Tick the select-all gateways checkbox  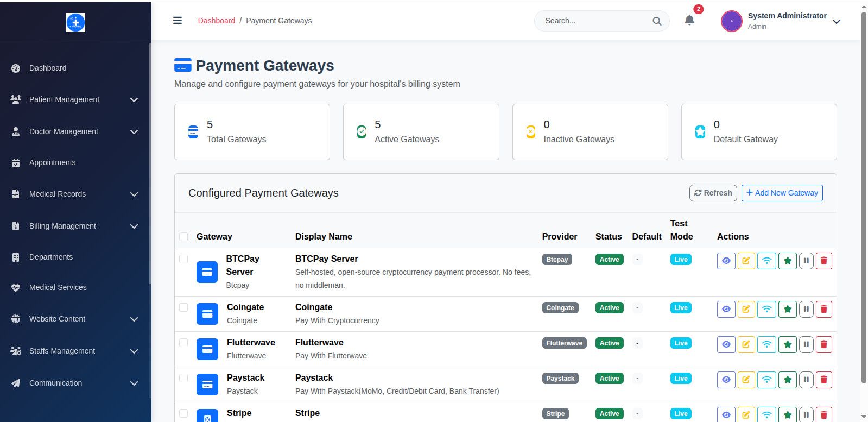[183, 237]
